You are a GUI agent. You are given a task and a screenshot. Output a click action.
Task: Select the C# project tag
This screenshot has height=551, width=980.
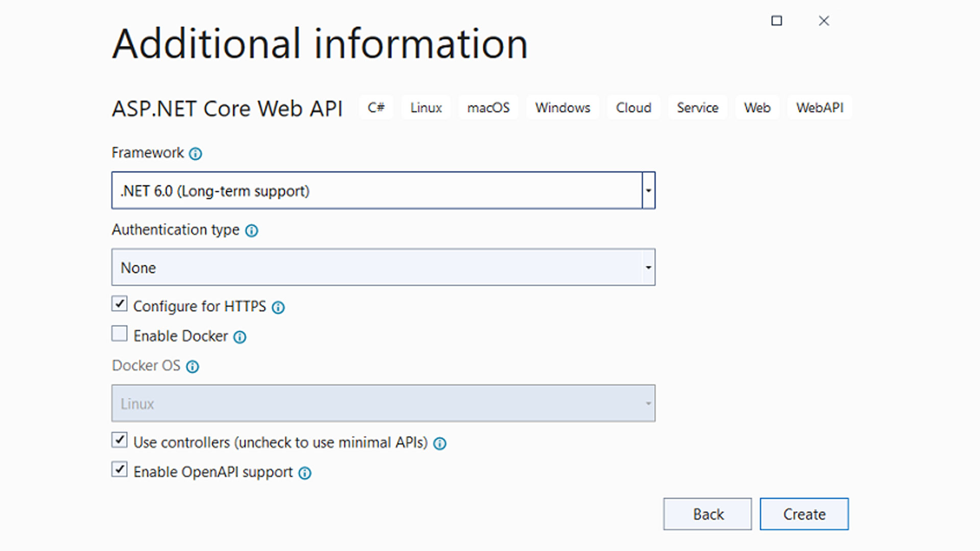376,108
